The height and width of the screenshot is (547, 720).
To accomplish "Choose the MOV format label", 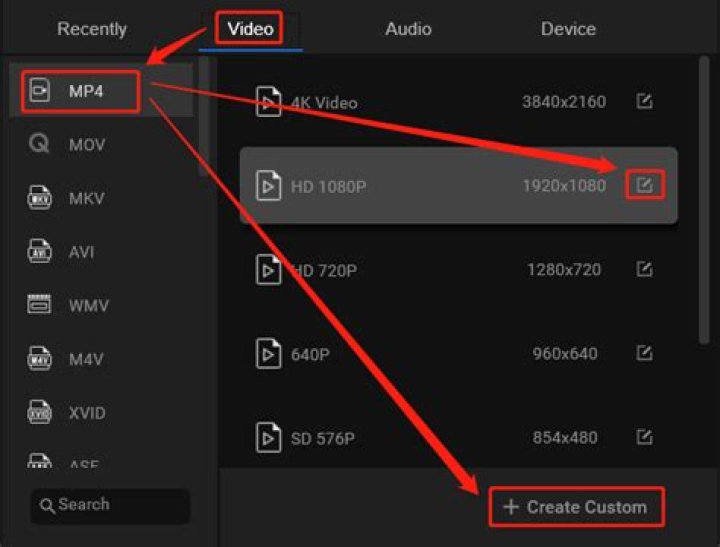I will click(x=87, y=145).
